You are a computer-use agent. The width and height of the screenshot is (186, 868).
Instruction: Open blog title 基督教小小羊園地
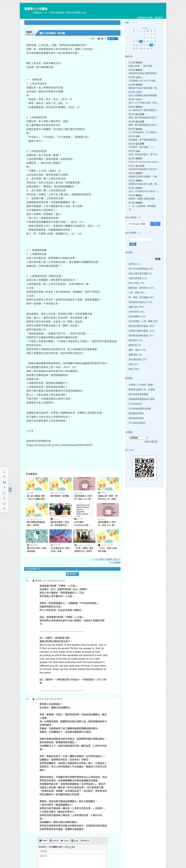coord(36,9)
